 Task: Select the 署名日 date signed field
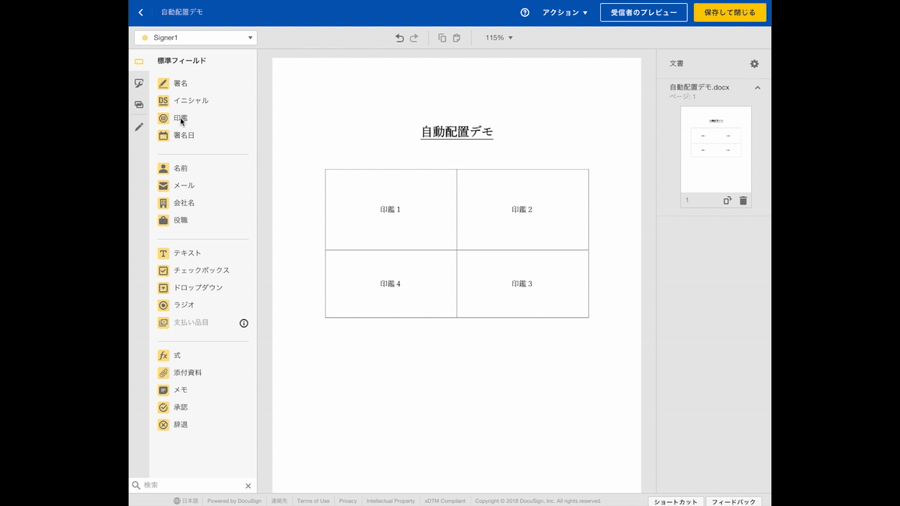point(176,135)
